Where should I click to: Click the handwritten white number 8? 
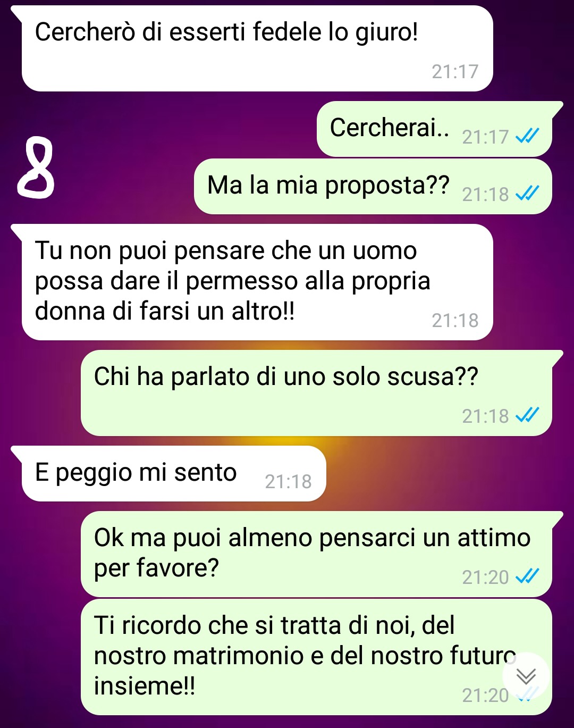point(36,168)
